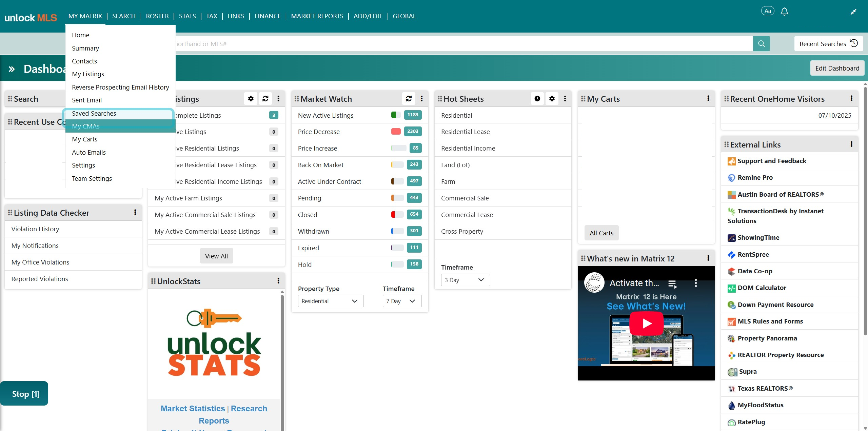The height and width of the screenshot is (431, 868).
Task: Click the 1183 New Active Listings count
Action: coord(413,115)
